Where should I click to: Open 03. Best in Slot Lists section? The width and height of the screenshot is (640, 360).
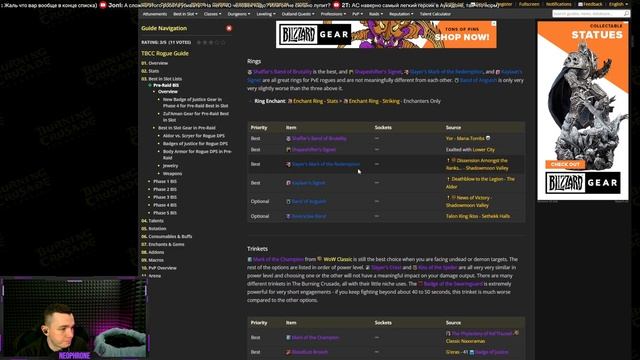tap(161, 79)
